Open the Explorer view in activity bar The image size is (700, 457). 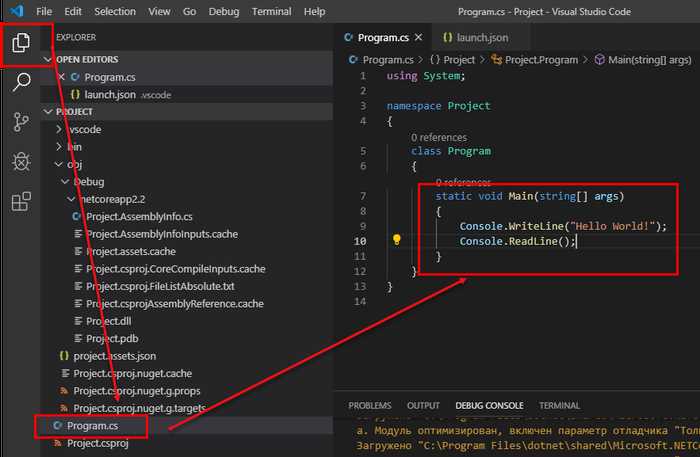pos(21,43)
